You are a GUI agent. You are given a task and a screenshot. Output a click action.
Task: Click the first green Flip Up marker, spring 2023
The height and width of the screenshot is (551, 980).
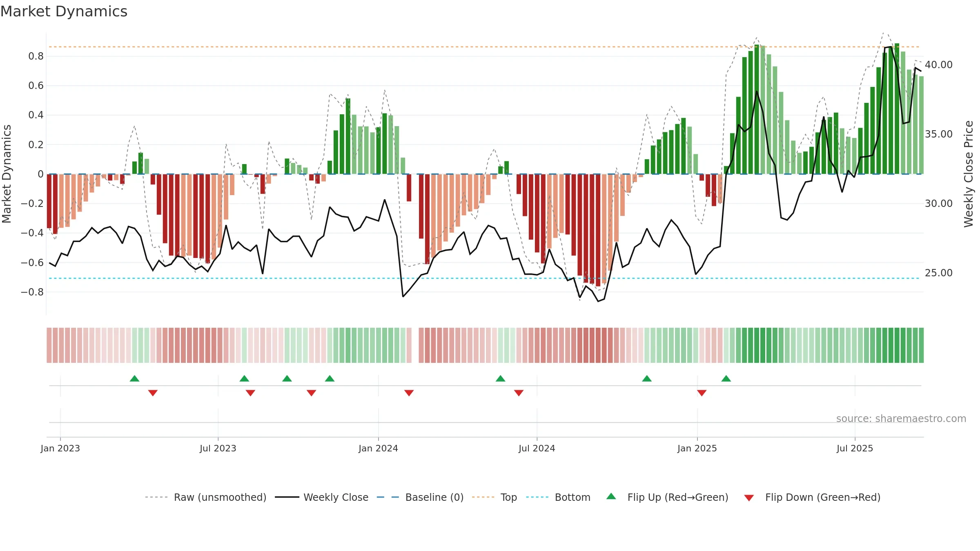[x=135, y=378]
